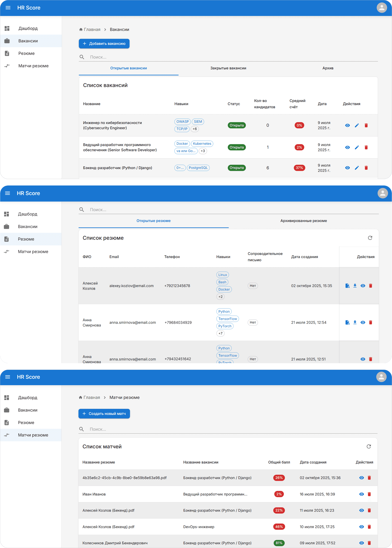
Task: Edit the Senior Software Developer vacancy
Action: coord(357,147)
